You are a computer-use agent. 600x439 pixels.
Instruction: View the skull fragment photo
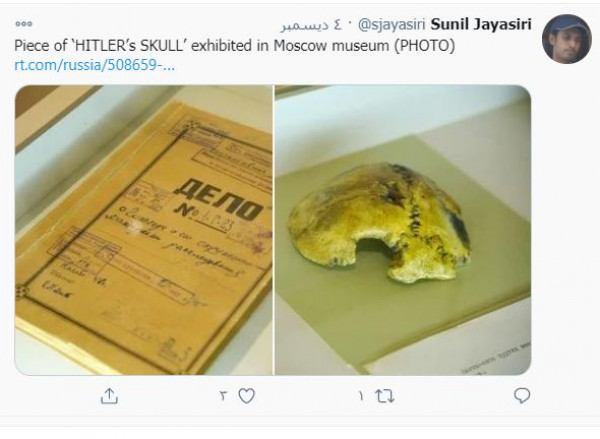click(403, 230)
